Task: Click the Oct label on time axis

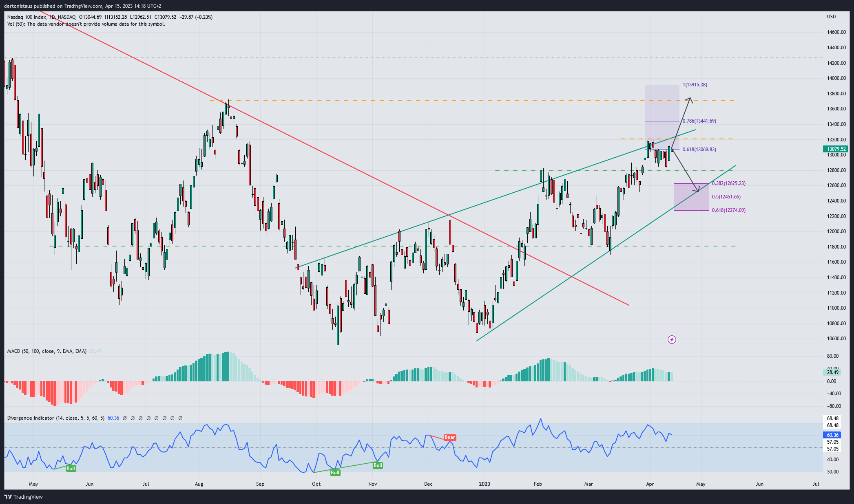Action: [x=316, y=484]
